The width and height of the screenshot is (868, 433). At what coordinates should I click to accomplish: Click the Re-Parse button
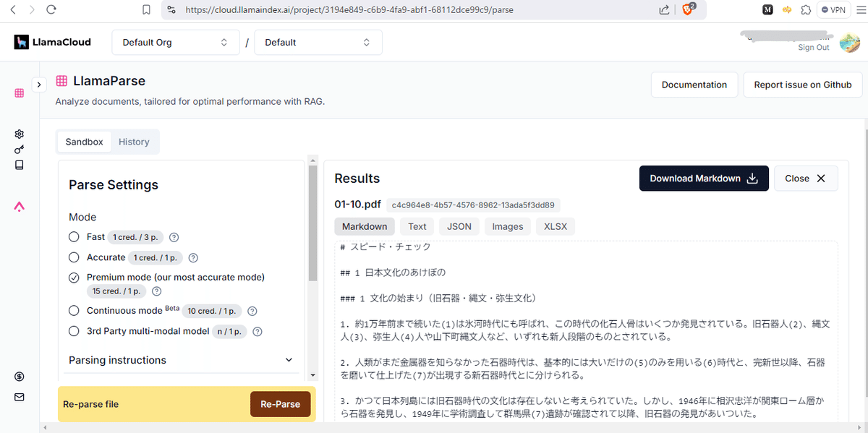tap(280, 404)
